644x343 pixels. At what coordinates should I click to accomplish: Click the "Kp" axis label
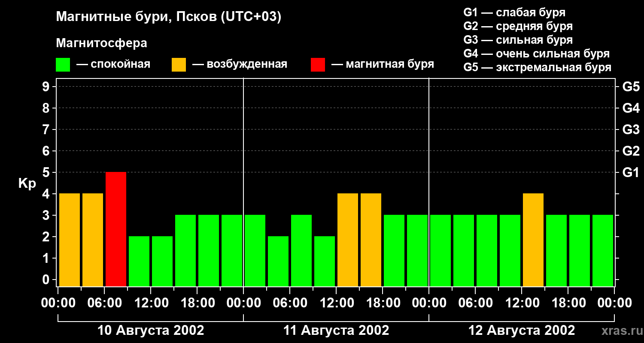pos(27,184)
